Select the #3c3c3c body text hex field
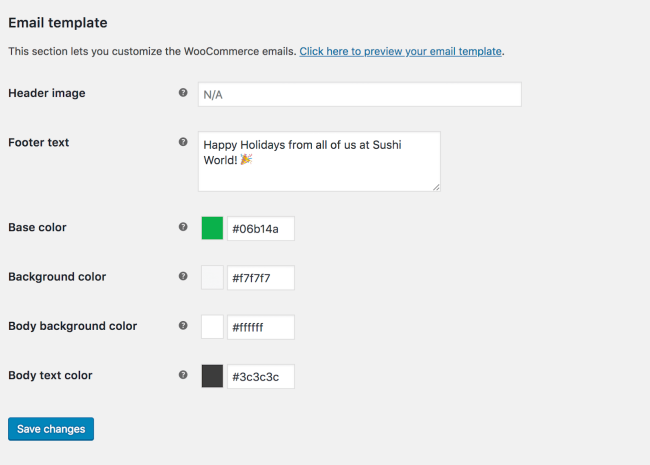Image resolution: width=650 pixels, height=465 pixels. tap(261, 376)
